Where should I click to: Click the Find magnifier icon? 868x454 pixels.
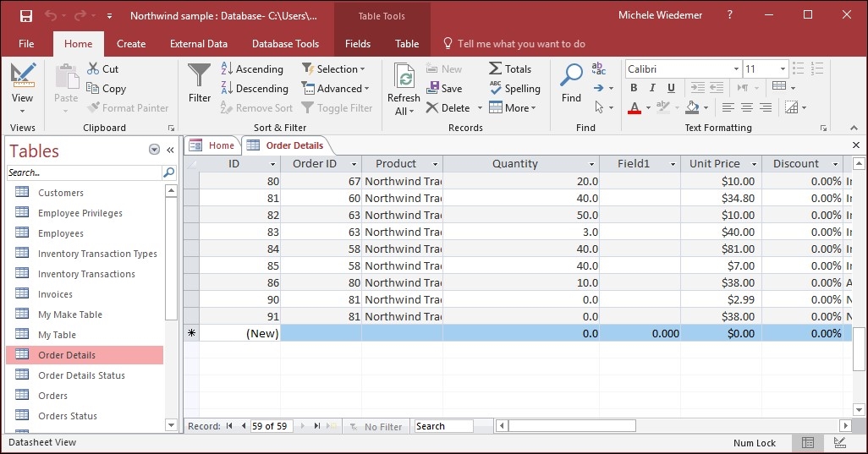click(571, 74)
